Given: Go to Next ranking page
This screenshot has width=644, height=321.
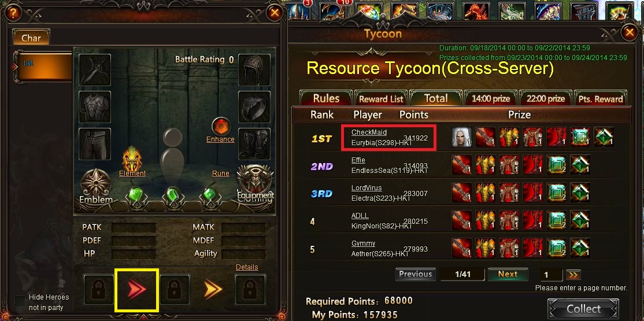Looking at the screenshot, I should click(x=508, y=274).
